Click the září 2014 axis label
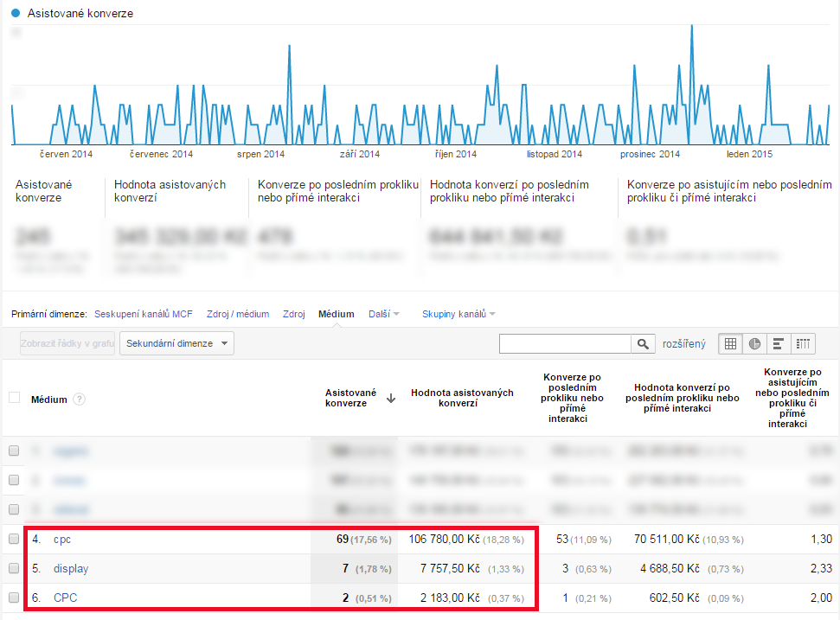 click(360, 154)
